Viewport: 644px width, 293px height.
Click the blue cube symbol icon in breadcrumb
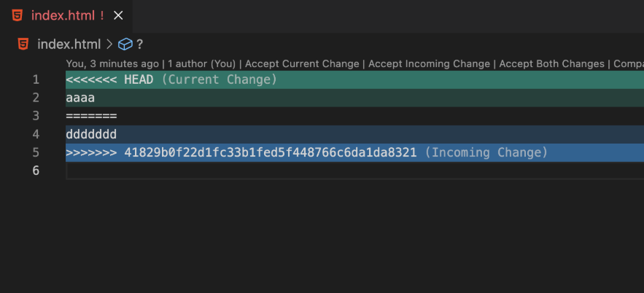point(125,44)
